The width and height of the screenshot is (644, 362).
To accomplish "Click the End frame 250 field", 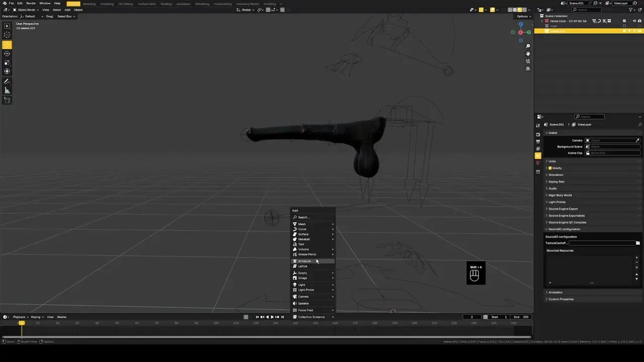I will (x=521, y=317).
